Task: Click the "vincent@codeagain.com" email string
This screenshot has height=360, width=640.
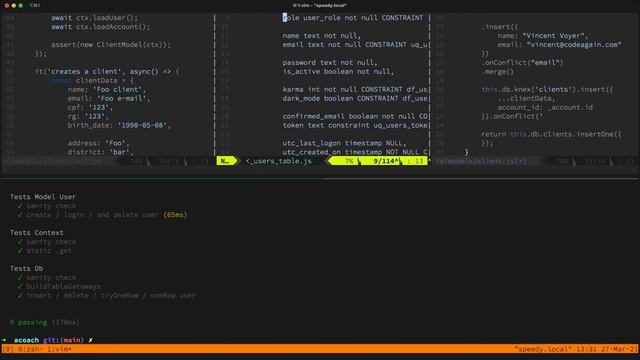Action: [574, 44]
